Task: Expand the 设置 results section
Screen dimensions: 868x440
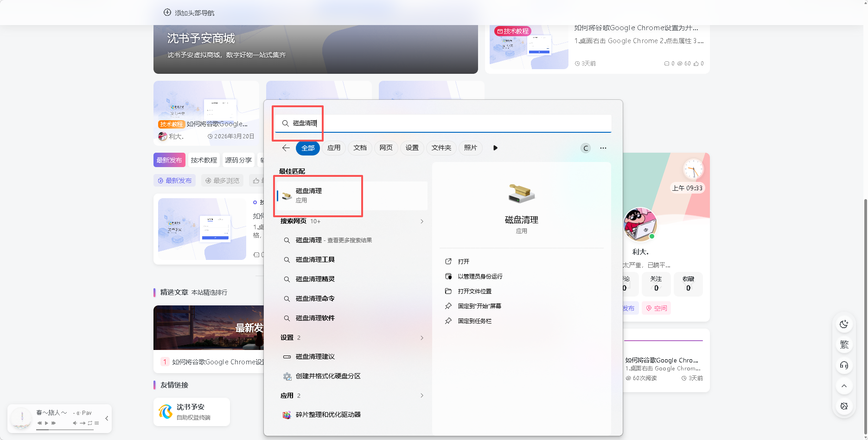Action: (x=421, y=337)
